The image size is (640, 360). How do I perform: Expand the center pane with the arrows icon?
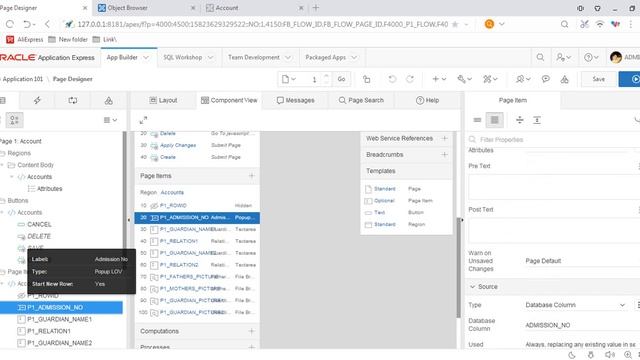[143, 120]
